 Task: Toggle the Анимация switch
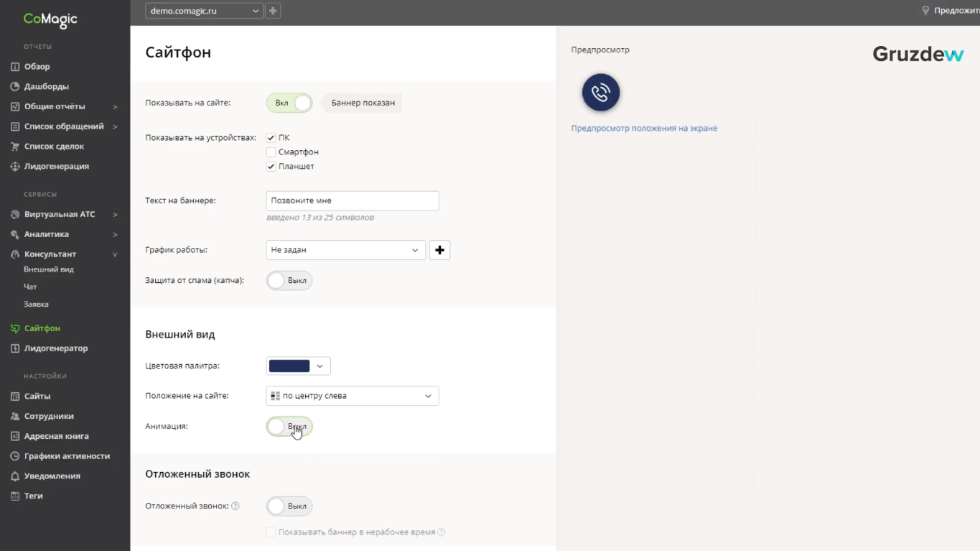coord(289,427)
